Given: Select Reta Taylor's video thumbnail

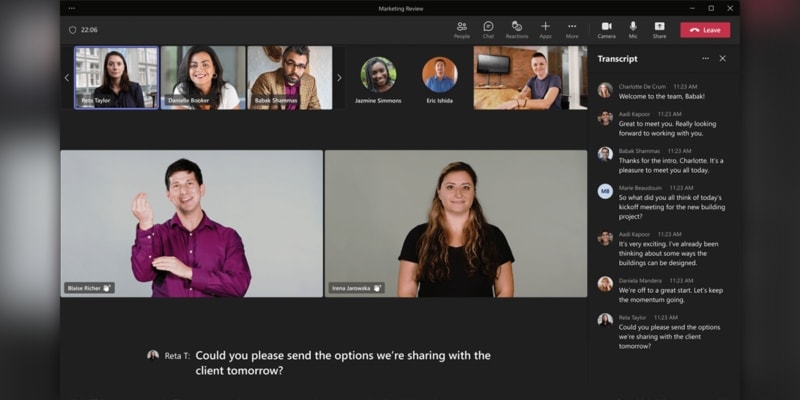Looking at the screenshot, I should point(117,78).
